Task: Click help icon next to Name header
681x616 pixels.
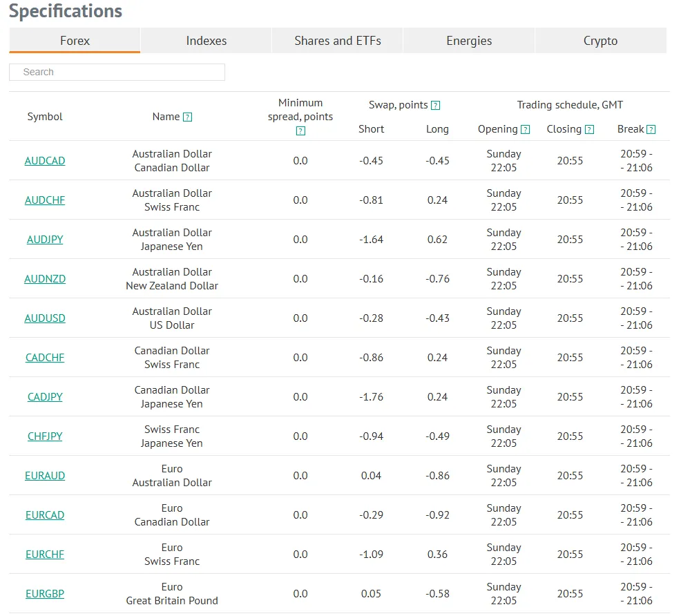Action: point(187,117)
